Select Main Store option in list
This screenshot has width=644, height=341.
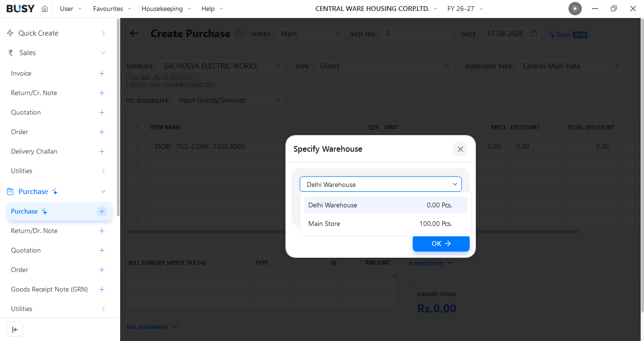386,224
